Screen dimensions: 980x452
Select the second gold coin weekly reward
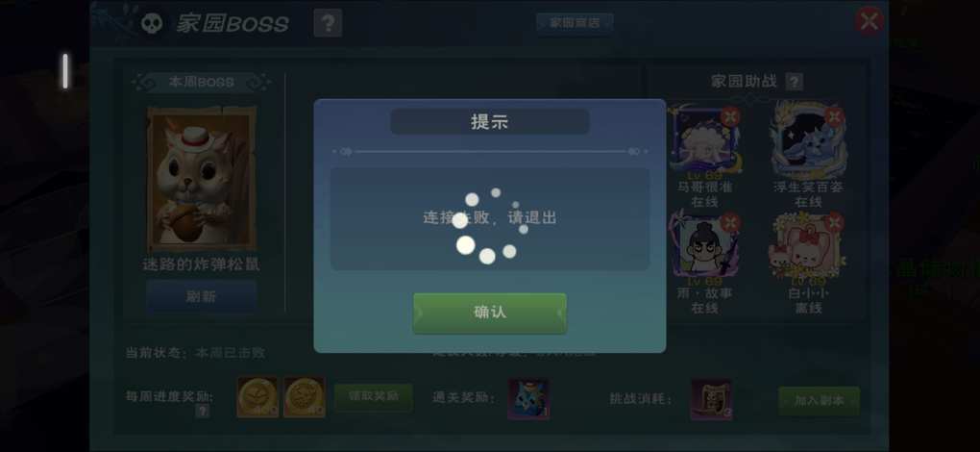(x=305, y=397)
